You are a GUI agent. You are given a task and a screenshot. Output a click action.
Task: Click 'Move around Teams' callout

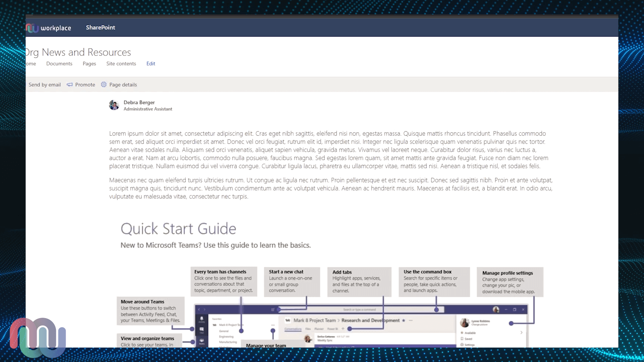(151, 311)
